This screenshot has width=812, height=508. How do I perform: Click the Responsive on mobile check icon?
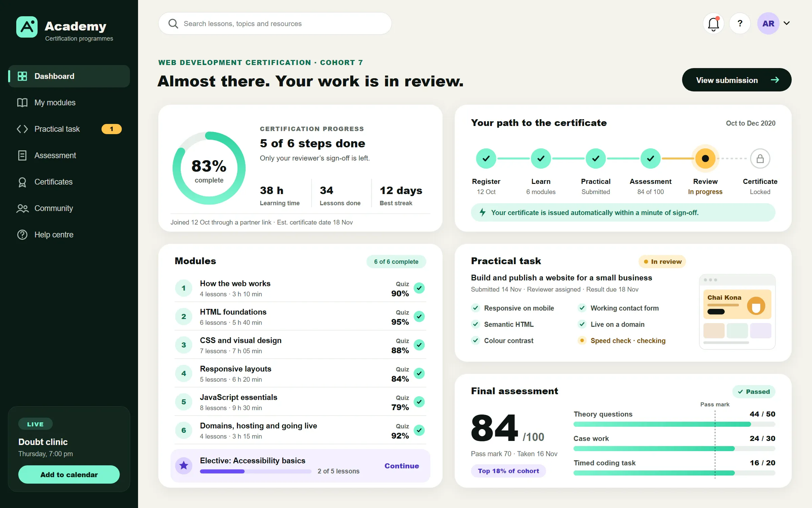[475, 308]
